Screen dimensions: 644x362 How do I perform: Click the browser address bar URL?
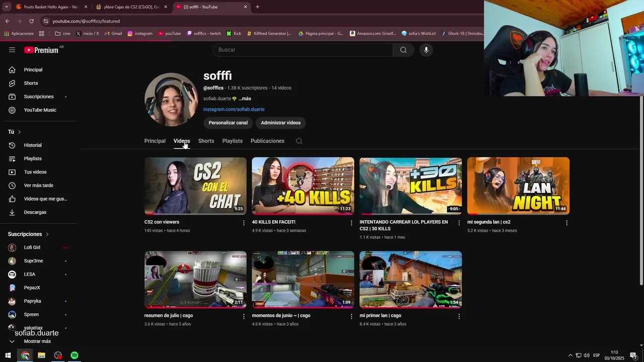point(86,21)
